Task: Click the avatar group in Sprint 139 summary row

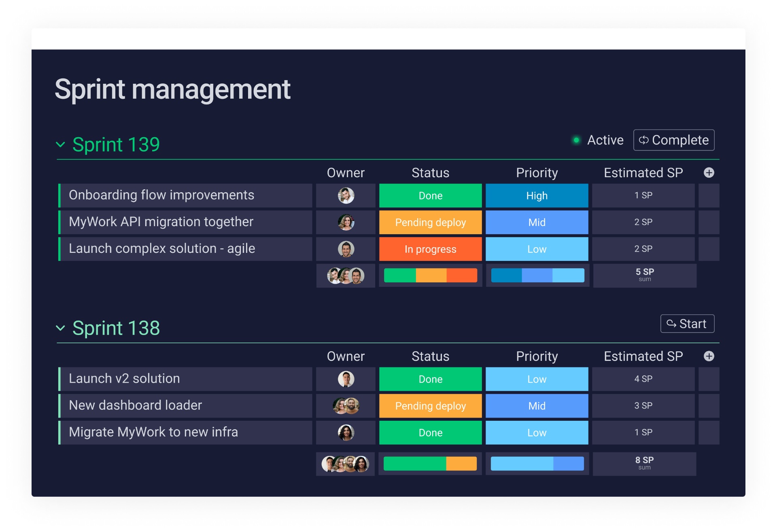Action: tap(346, 276)
